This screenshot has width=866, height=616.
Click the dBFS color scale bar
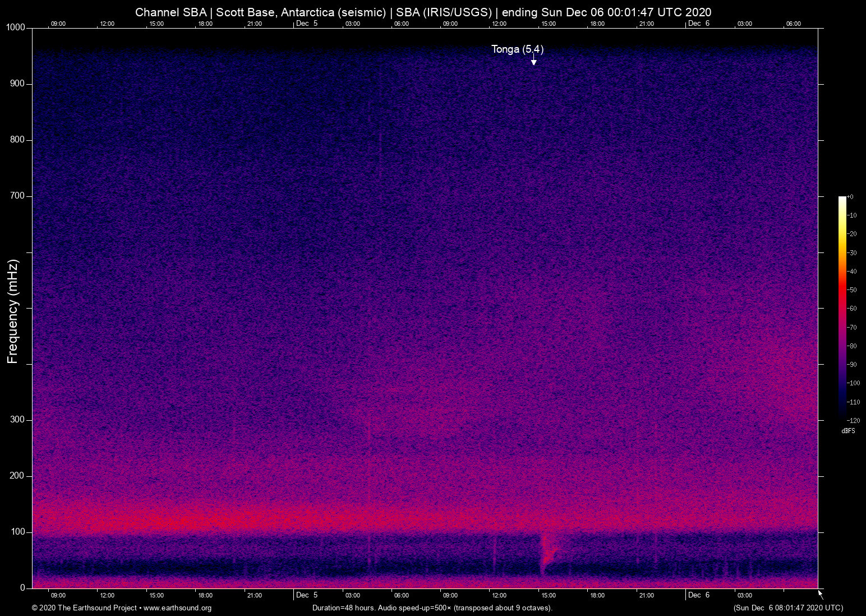click(x=842, y=307)
